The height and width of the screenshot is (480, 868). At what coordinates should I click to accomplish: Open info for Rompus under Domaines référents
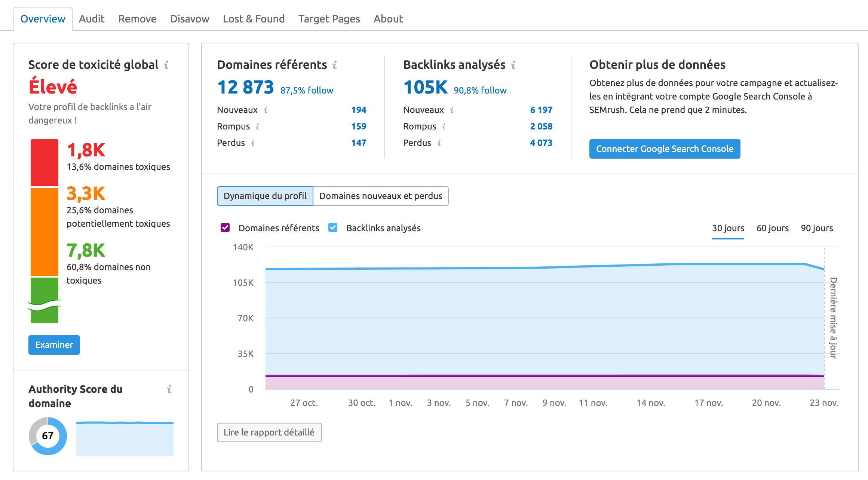click(257, 127)
